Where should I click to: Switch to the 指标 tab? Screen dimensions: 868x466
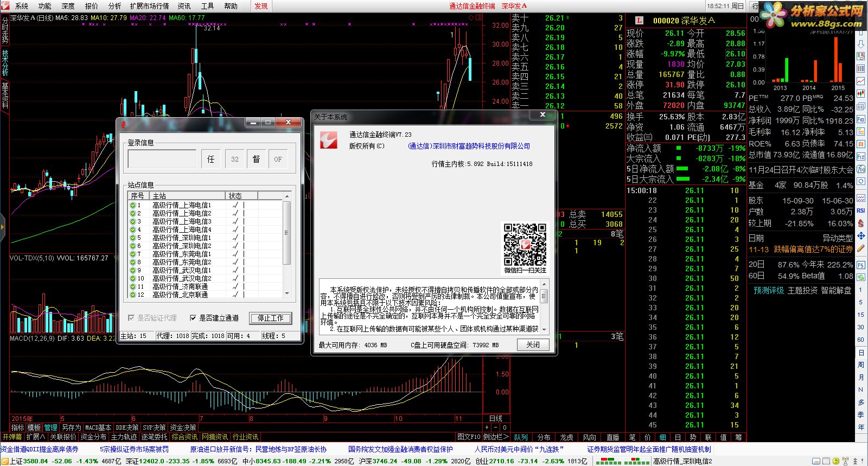point(18,427)
